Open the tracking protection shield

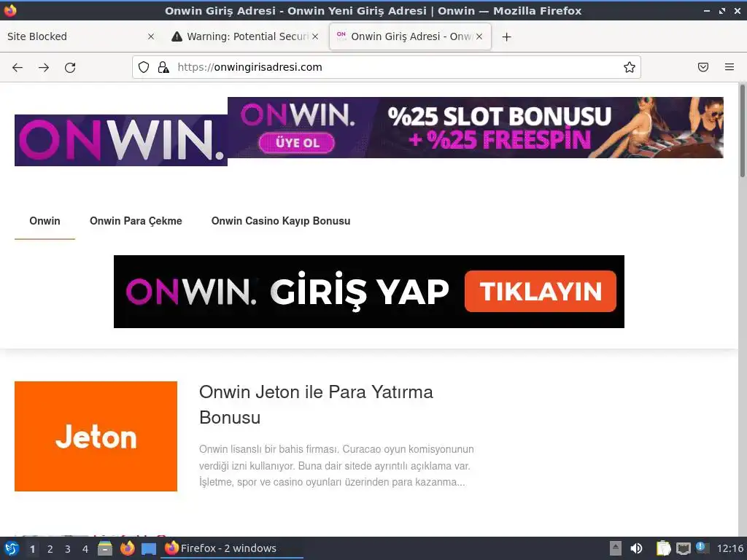[144, 67]
